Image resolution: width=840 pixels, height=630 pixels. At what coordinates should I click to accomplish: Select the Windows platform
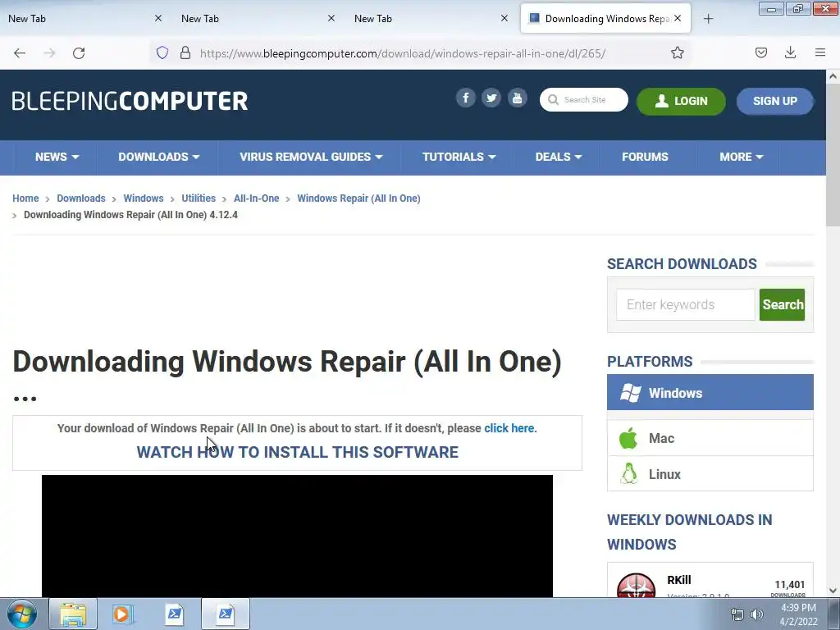pyautogui.click(x=710, y=393)
